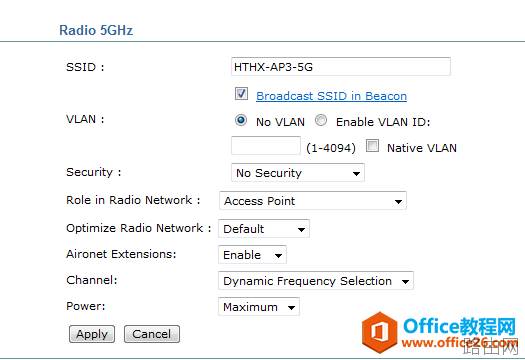The height and width of the screenshot is (360, 525).
Task: Click the Channel field label
Action: (x=92, y=280)
